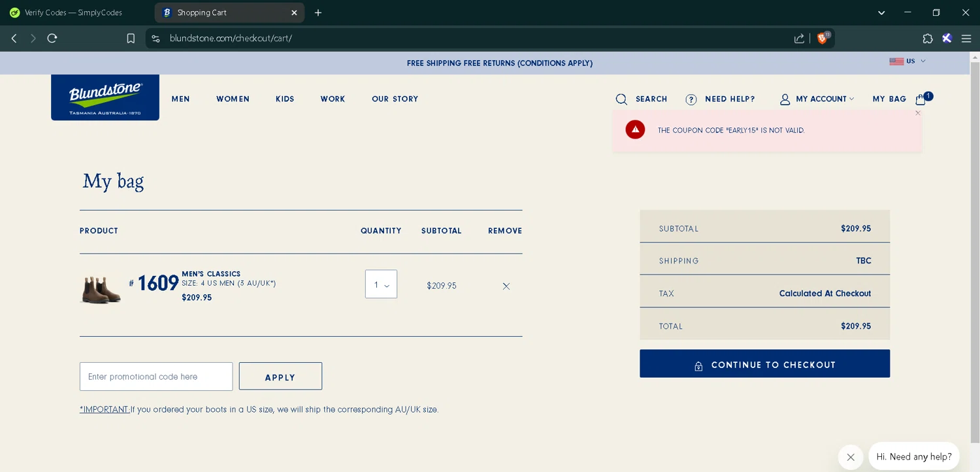Screen dimensions: 980x472
Task: Click the Search link text
Action: 651,99
